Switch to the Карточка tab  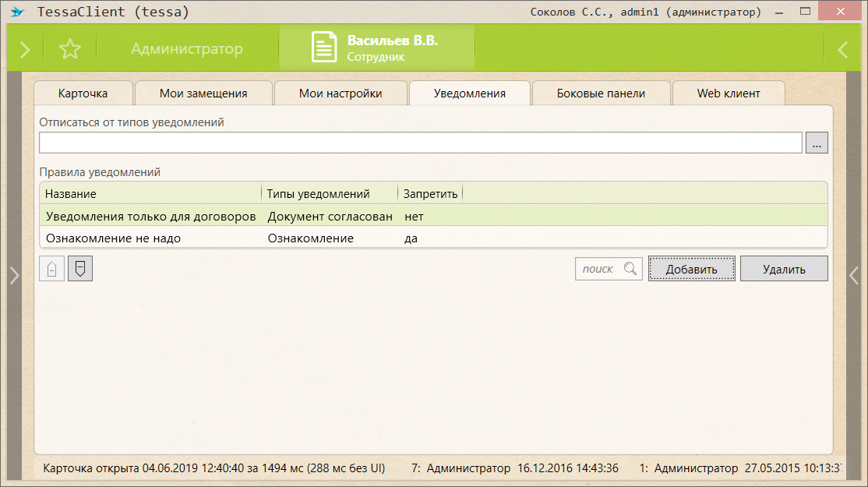pos(83,94)
